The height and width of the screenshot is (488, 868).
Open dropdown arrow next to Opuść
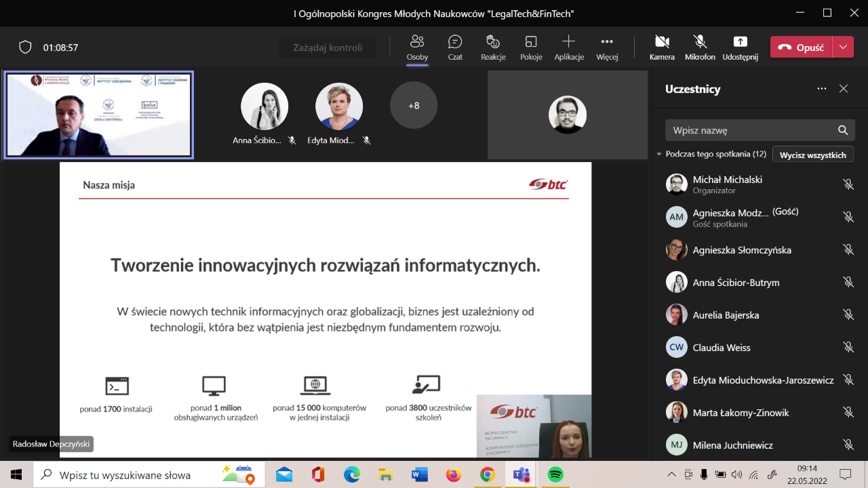[x=843, y=47]
